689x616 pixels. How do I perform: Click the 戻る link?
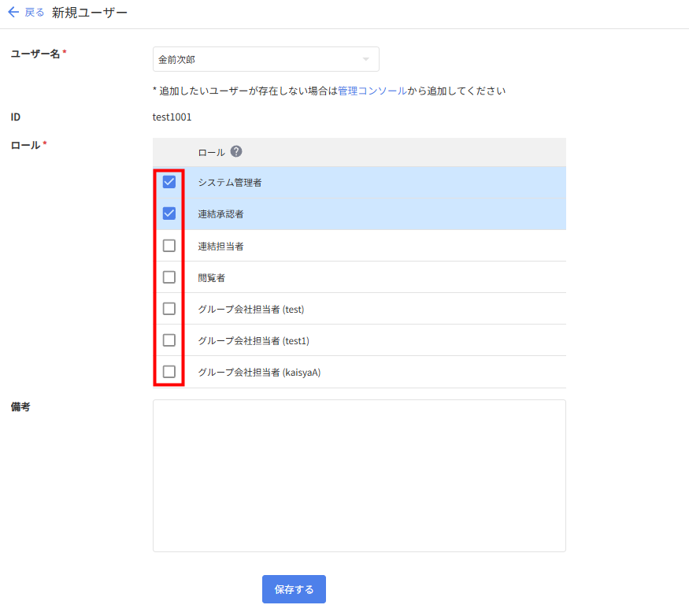pos(35,13)
